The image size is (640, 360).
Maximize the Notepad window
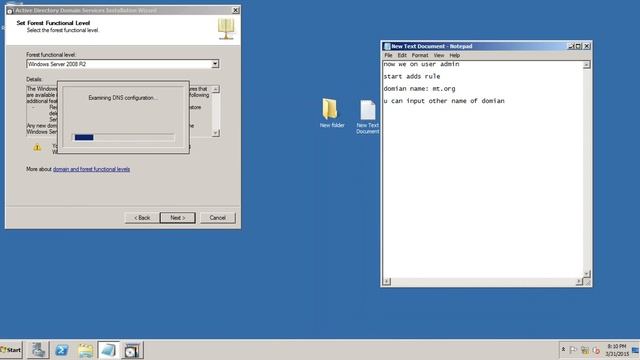(x=578, y=46)
